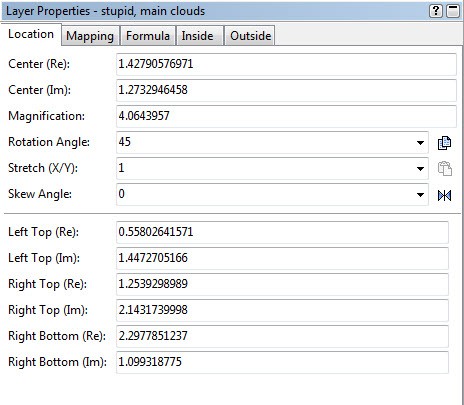
Task: Edit the Right Top (Re) field
Action: [x=282, y=284]
